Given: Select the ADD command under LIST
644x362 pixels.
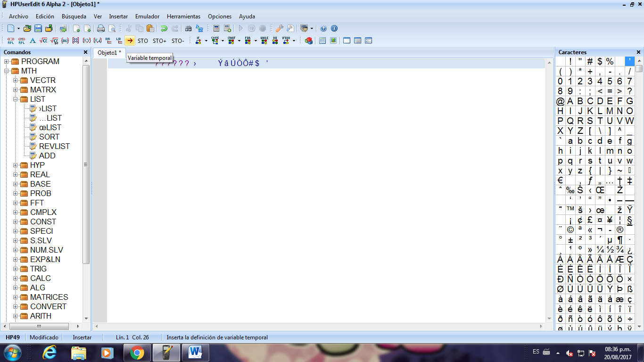Looking at the screenshot, I should (x=47, y=156).
